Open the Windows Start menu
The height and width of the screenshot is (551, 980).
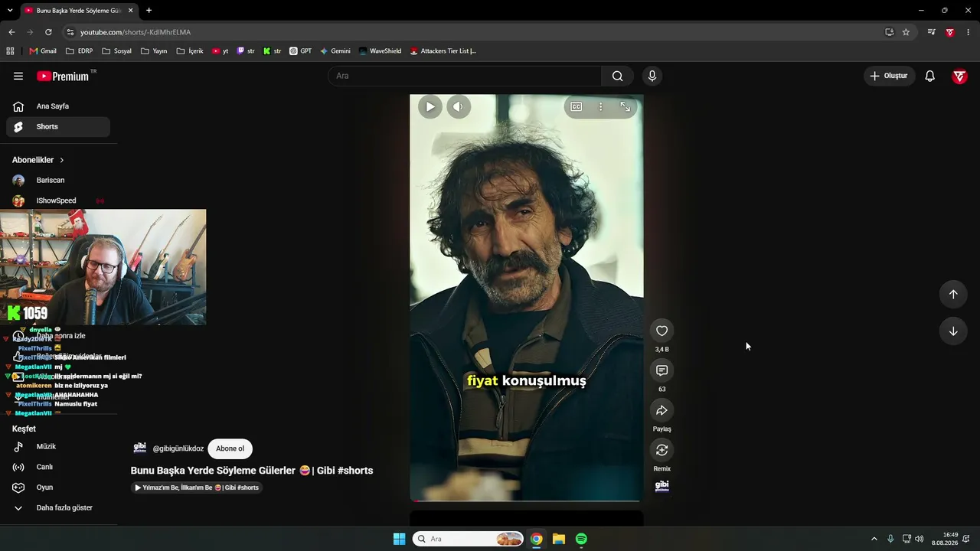[x=399, y=539]
